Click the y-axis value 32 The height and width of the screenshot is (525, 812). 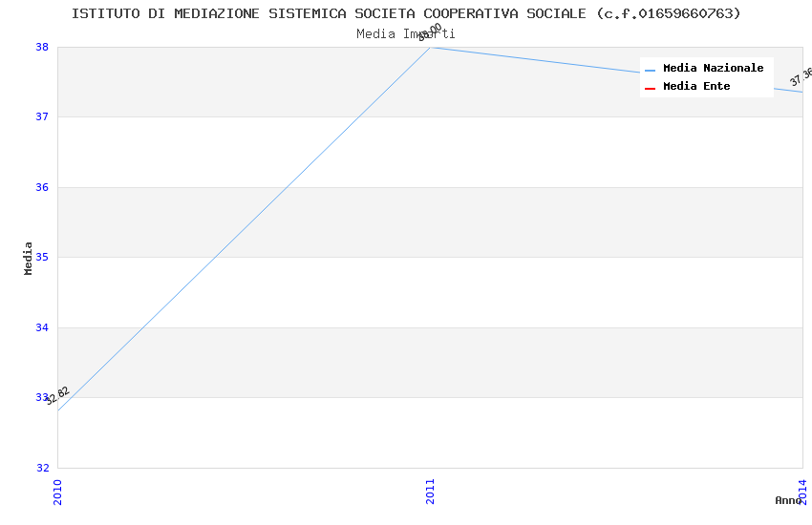pyautogui.click(x=42, y=468)
